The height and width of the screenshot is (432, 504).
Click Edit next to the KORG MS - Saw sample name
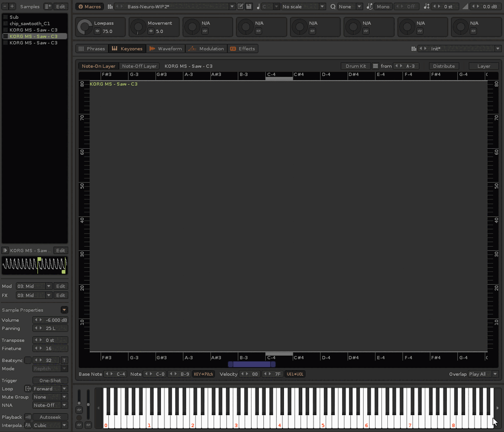coord(61,250)
